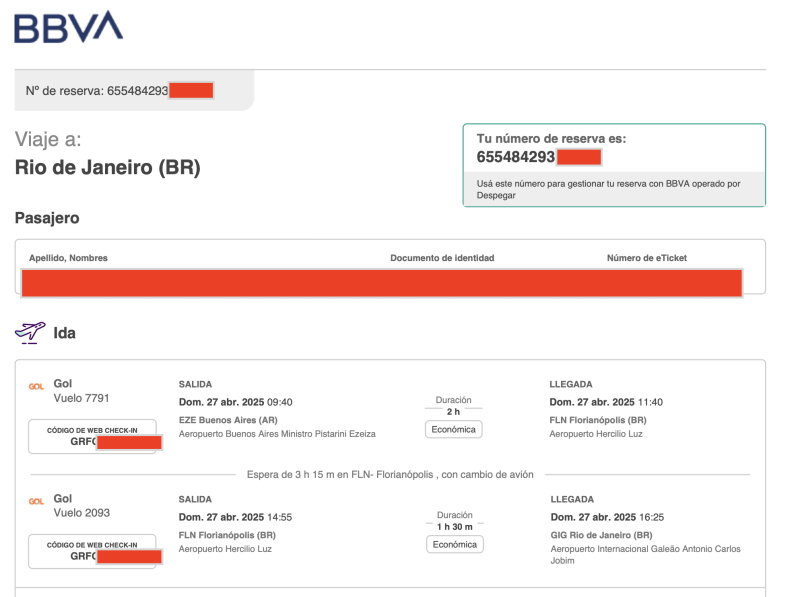
Task: Click the 'Apellido, Nombres' column header
Action: [68, 258]
